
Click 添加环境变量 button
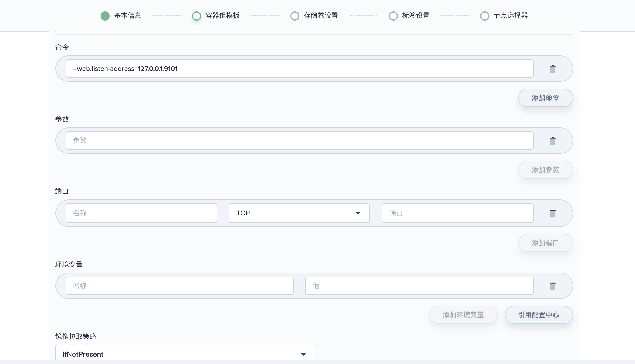pyautogui.click(x=463, y=315)
